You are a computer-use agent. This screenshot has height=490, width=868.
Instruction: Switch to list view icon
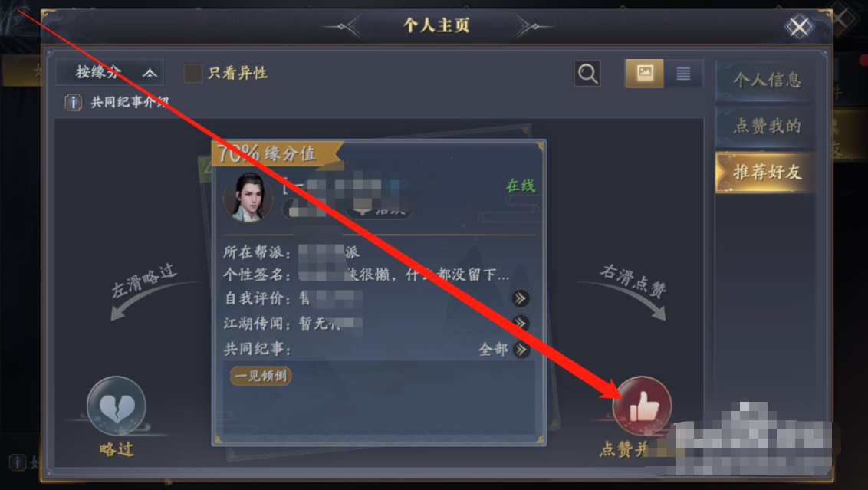pos(683,73)
